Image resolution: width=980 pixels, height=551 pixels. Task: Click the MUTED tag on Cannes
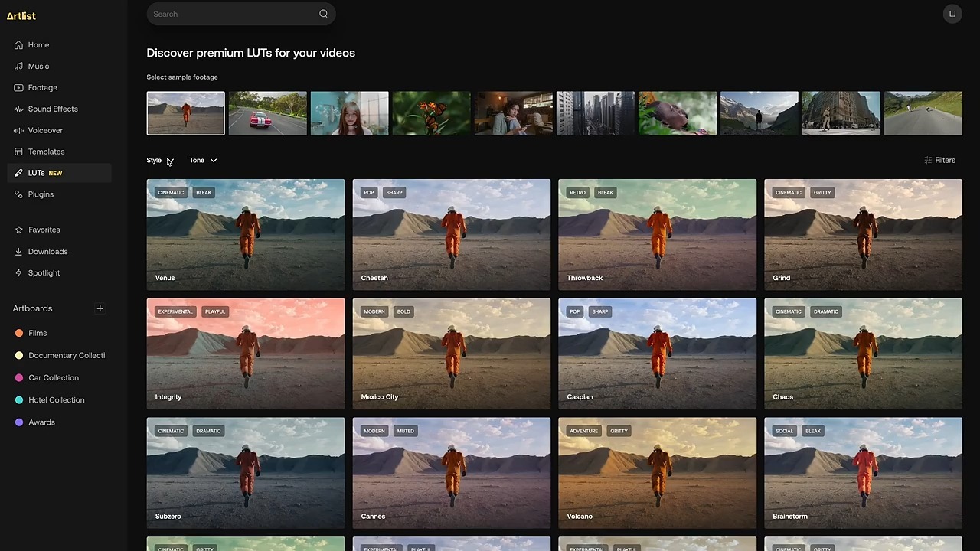(406, 431)
